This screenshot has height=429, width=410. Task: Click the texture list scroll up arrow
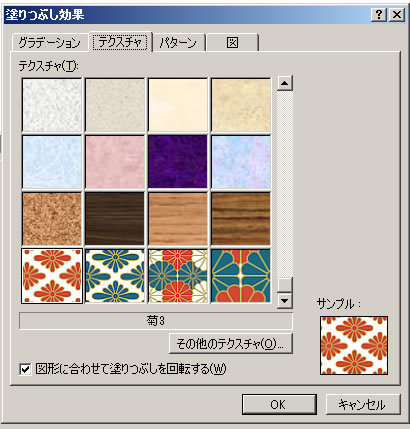(285, 83)
